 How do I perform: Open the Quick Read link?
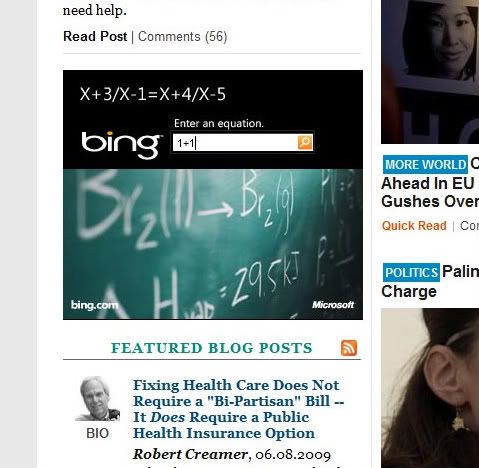click(x=414, y=226)
